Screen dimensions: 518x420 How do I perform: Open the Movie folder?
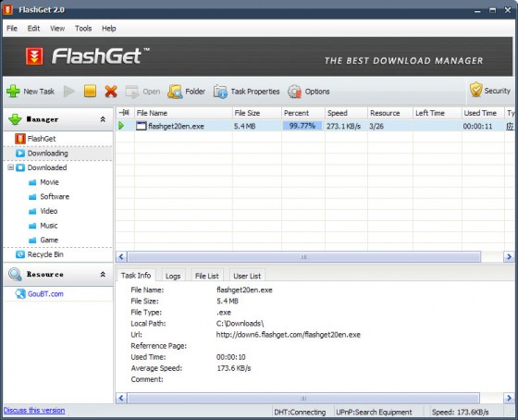[49, 182]
